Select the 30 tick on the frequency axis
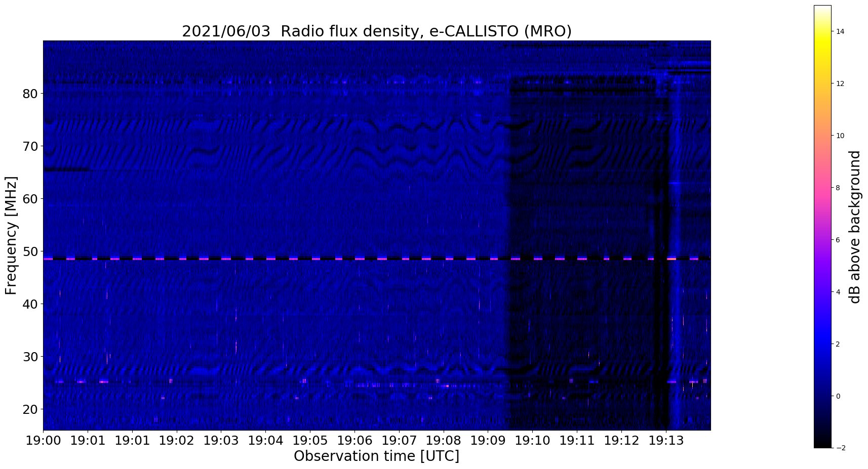 tap(30, 357)
